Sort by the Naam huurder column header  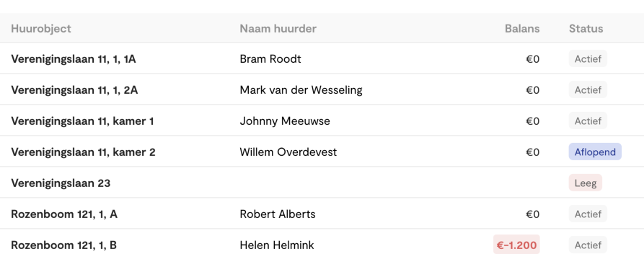pyautogui.click(x=278, y=28)
